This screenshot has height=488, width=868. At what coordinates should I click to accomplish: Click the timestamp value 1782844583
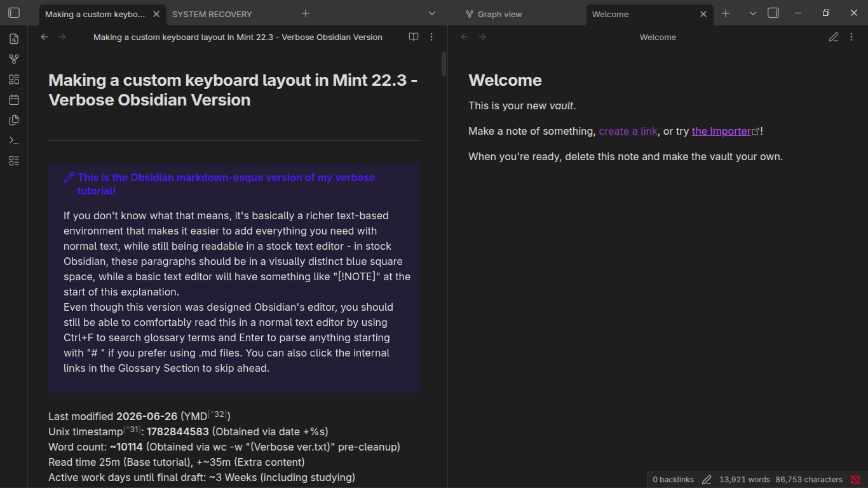[x=178, y=432]
